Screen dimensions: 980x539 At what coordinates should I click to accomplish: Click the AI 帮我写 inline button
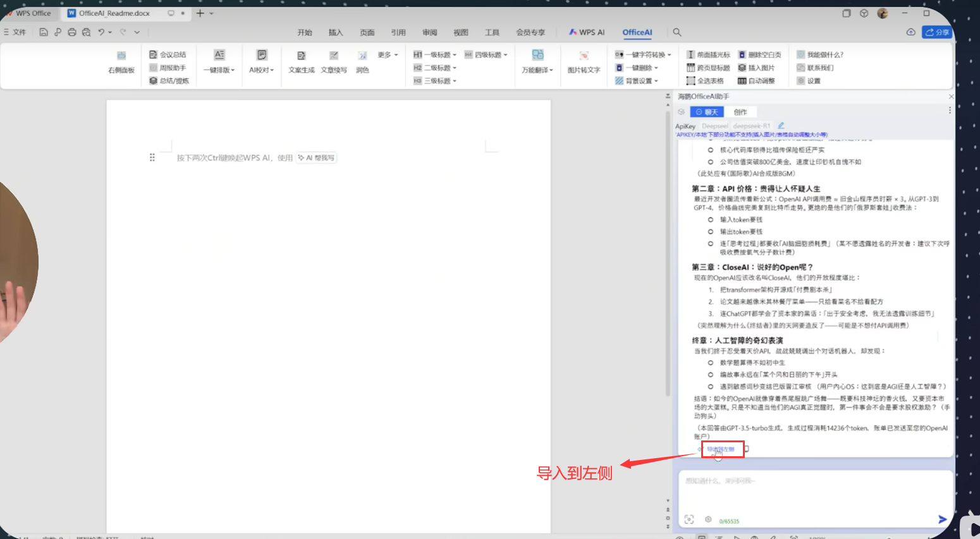[x=316, y=158]
